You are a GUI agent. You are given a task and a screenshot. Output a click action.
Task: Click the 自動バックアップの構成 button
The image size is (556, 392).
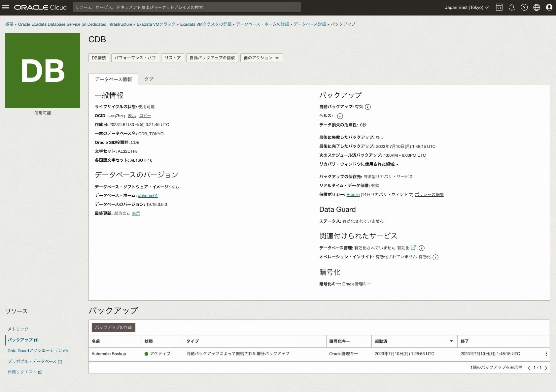coord(212,58)
